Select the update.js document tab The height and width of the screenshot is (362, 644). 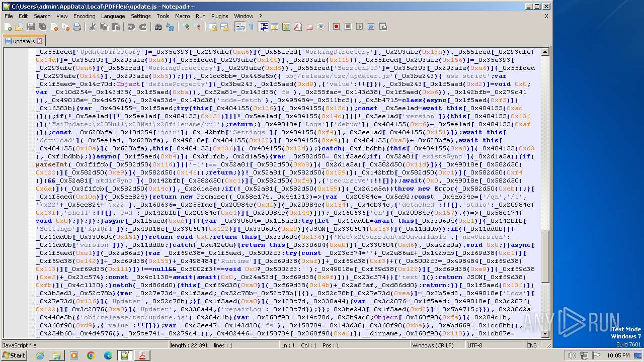click(24, 41)
